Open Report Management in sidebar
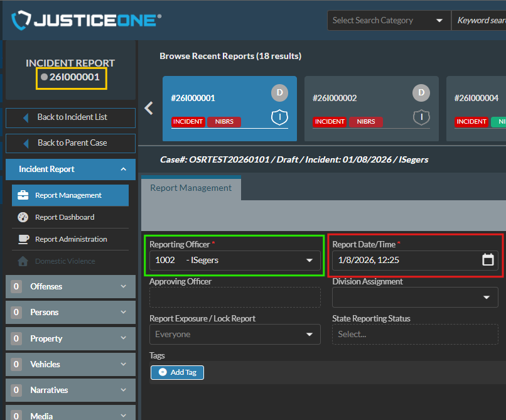The height and width of the screenshot is (420, 506). [x=70, y=195]
